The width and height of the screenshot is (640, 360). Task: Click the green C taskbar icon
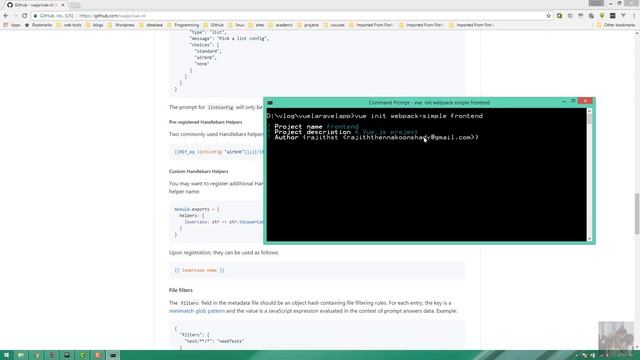82,355
